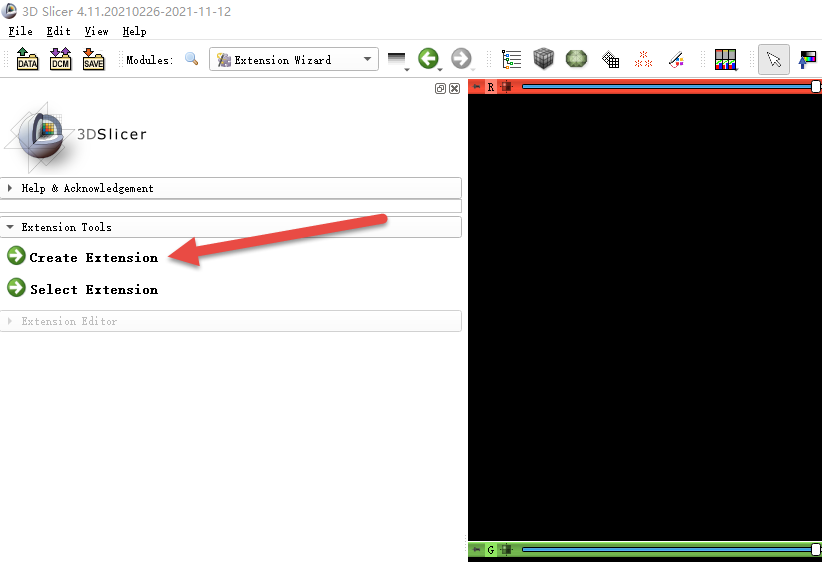The height and width of the screenshot is (562, 822).
Task: Open the Edit menu
Action: coord(58,31)
